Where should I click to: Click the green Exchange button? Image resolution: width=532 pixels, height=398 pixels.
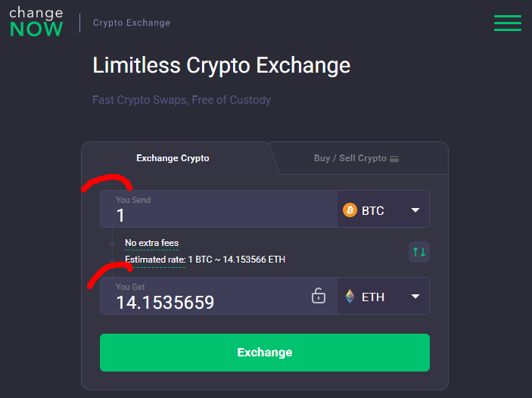(x=265, y=353)
